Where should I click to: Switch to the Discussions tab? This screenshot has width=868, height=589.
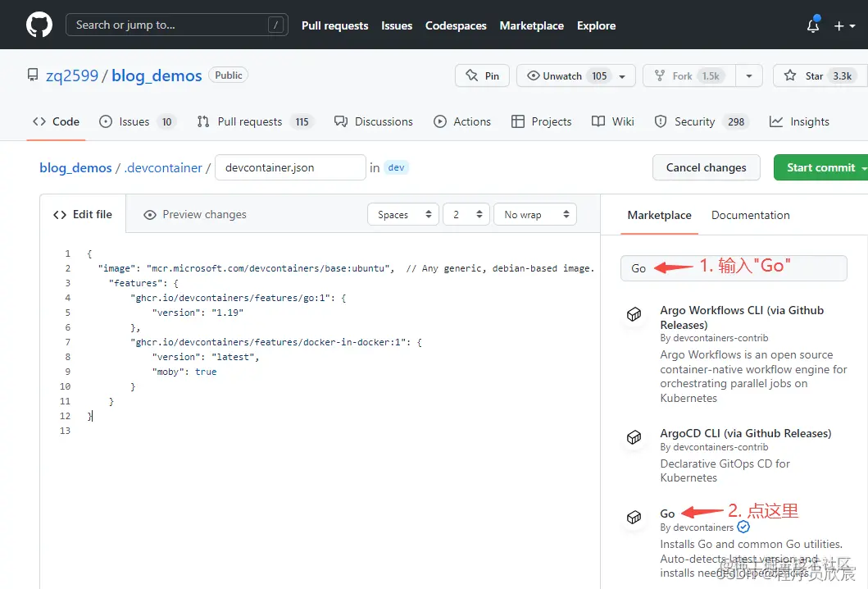point(374,121)
